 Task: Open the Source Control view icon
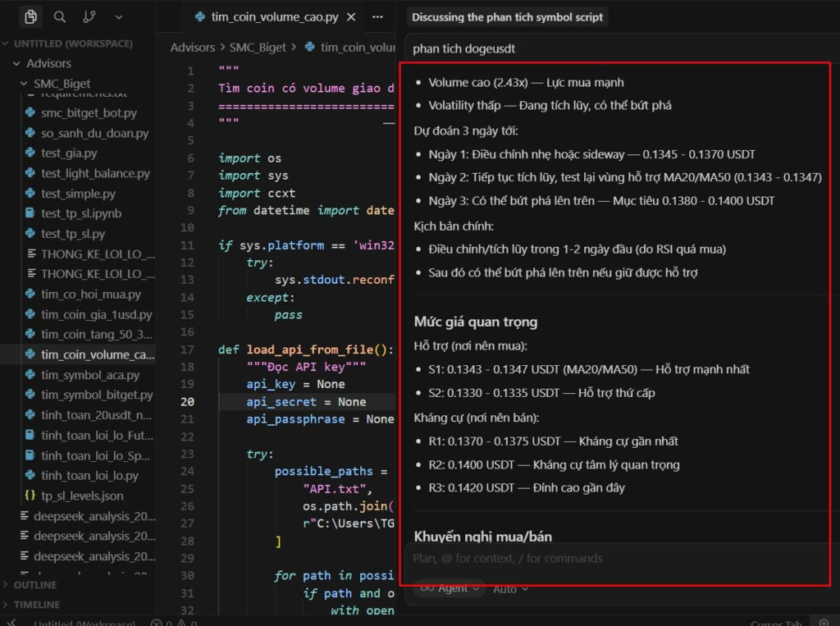click(89, 16)
